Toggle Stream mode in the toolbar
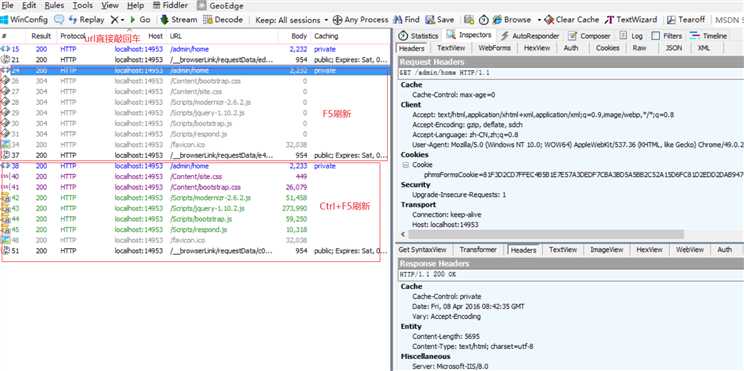 coord(178,19)
